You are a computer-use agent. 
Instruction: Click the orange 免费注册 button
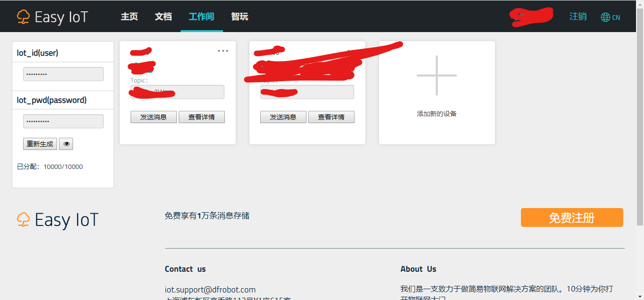point(572,217)
